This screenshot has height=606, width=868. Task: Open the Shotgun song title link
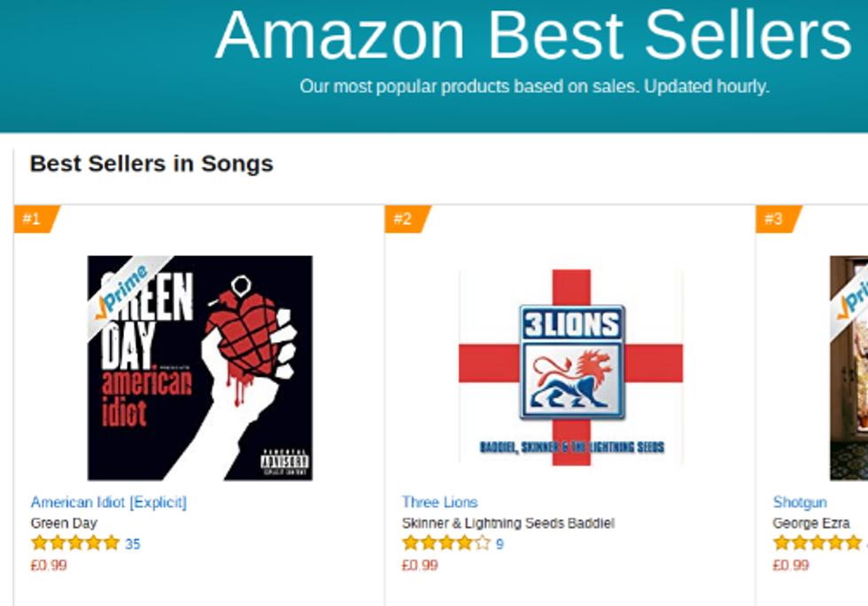click(x=799, y=502)
